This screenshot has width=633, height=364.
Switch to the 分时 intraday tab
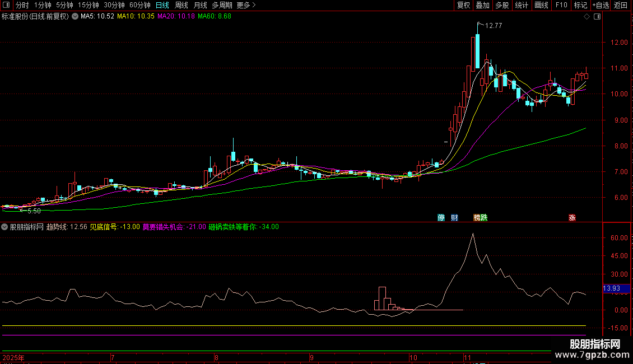(x=22, y=5)
